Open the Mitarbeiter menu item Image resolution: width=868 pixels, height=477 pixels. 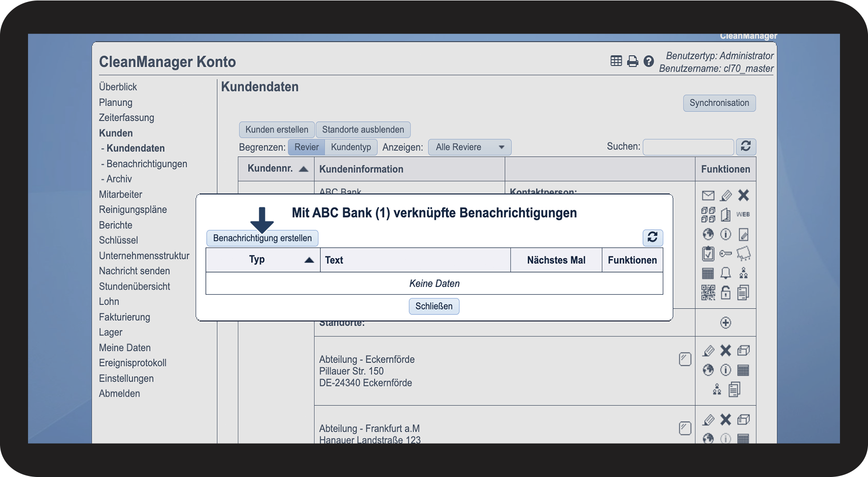[120, 195]
